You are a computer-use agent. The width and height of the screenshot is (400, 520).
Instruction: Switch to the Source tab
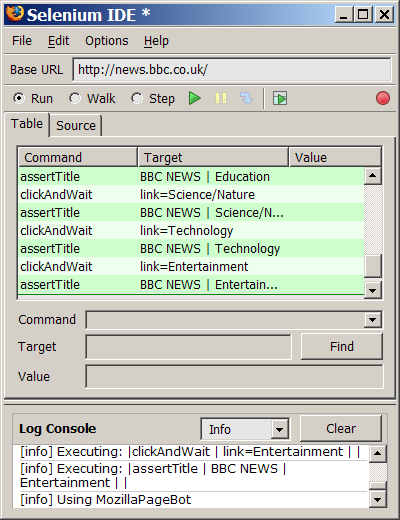[76, 126]
